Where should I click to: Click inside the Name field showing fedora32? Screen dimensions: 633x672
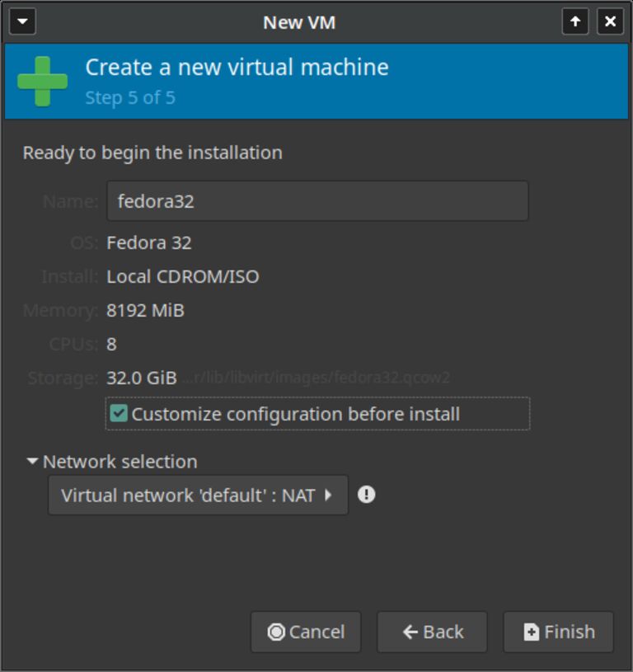tap(317, 200)
